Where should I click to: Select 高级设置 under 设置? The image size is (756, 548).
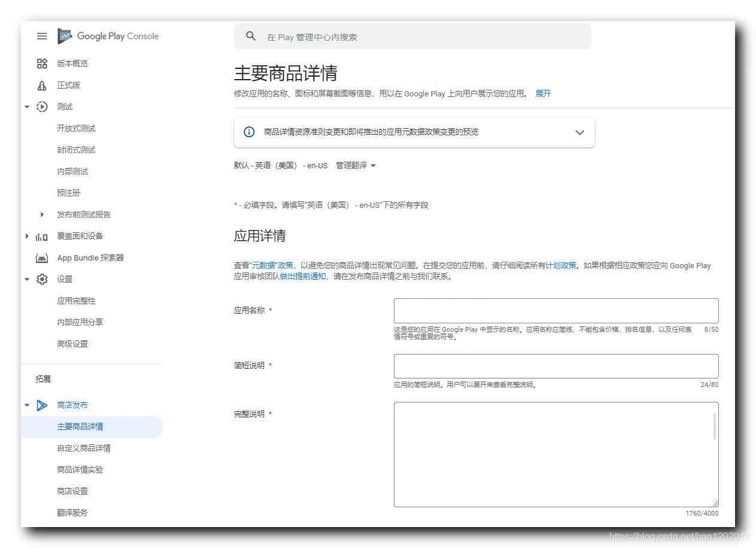pyautogui.click(x=72, y=344)
